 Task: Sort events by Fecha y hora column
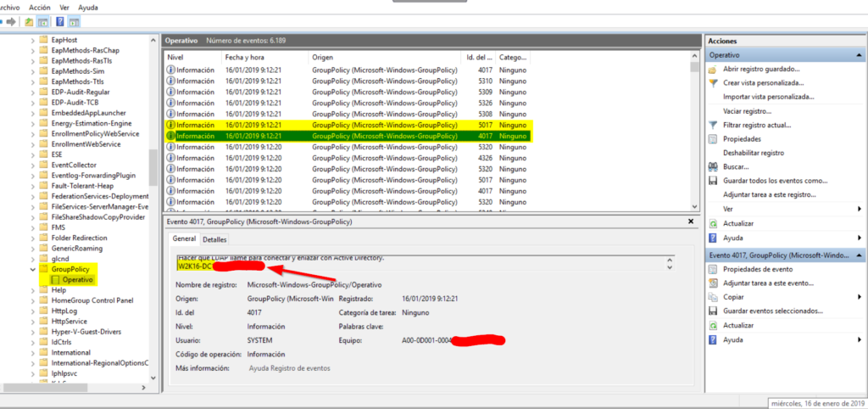(x=264, y=57)
